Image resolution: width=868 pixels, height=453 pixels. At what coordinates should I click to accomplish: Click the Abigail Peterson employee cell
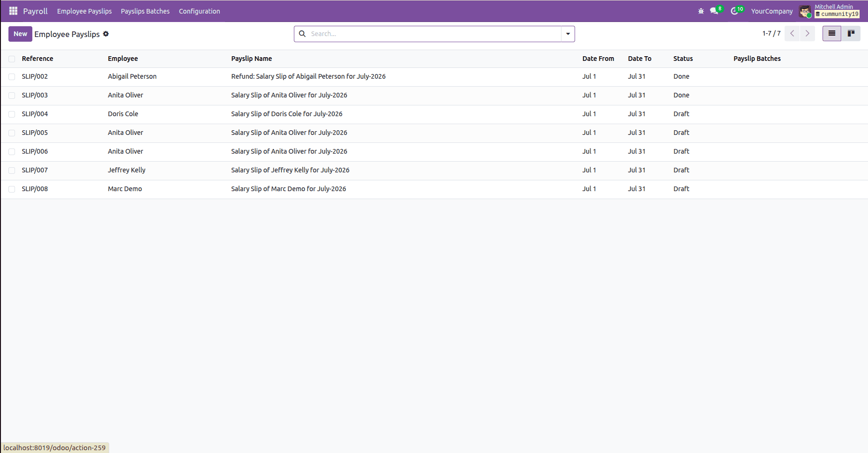pyautogui.click(x=132, y=76)
